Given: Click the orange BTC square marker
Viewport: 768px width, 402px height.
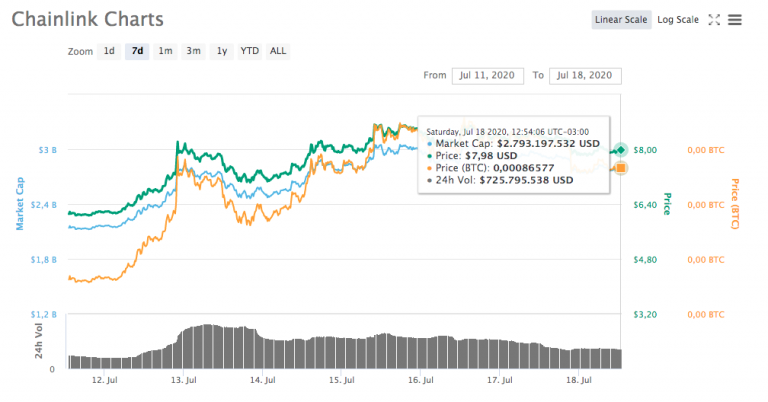Looking at the screenshot, I should (621, 168).
